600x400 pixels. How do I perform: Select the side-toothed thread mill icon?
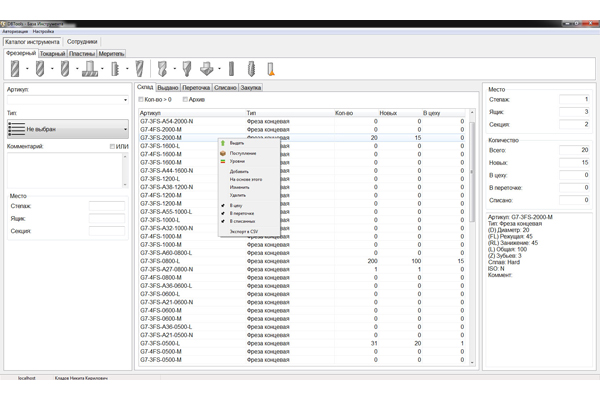115,69
